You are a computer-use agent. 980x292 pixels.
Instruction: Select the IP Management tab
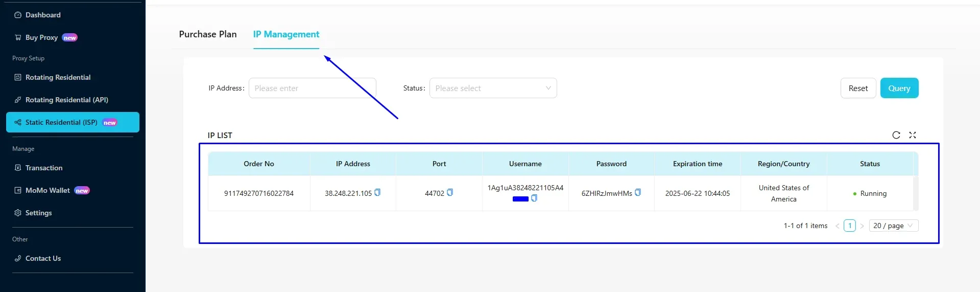click(286, 34)
